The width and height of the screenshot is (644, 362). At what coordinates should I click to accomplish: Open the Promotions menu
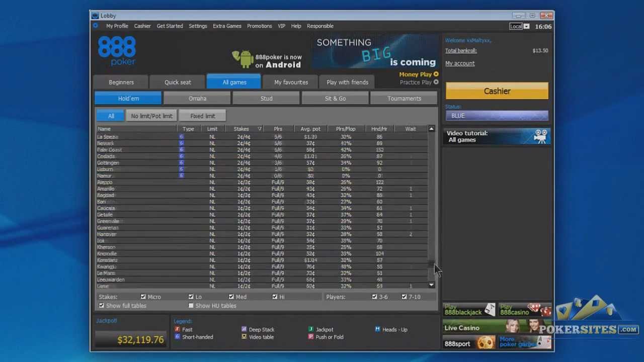click(x=259, y=26)
